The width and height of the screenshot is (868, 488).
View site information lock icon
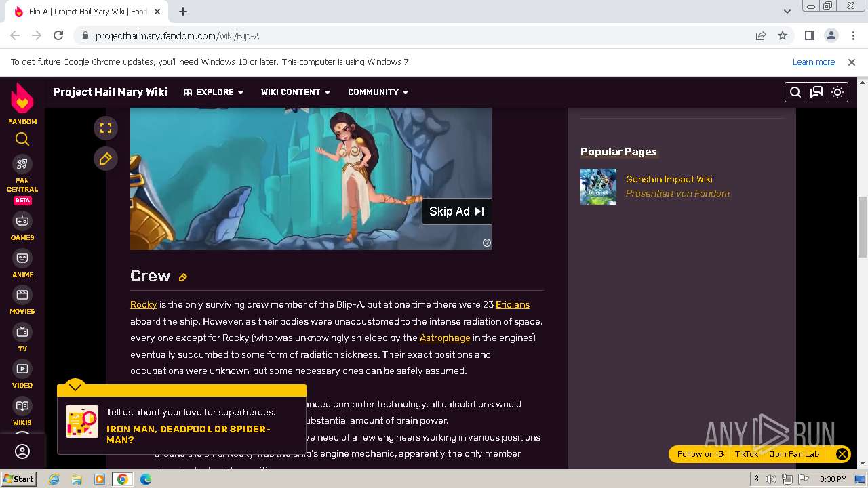pos(85,35)
